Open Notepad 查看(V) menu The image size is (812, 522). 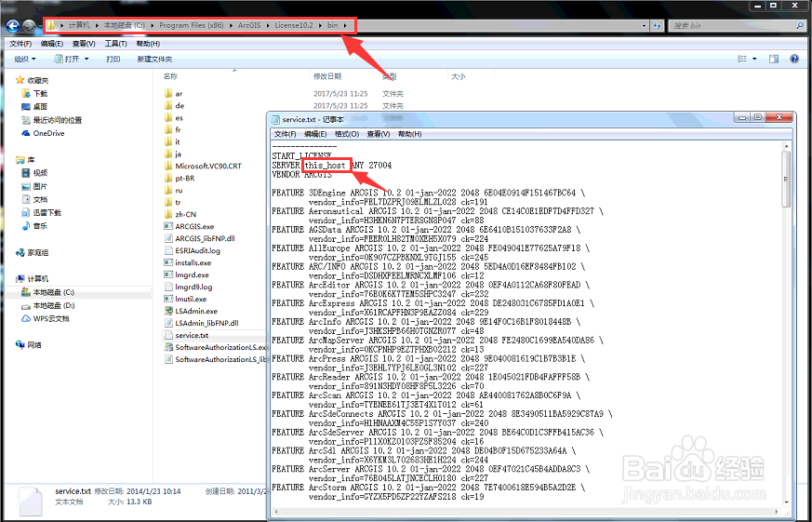click(379, 134)
